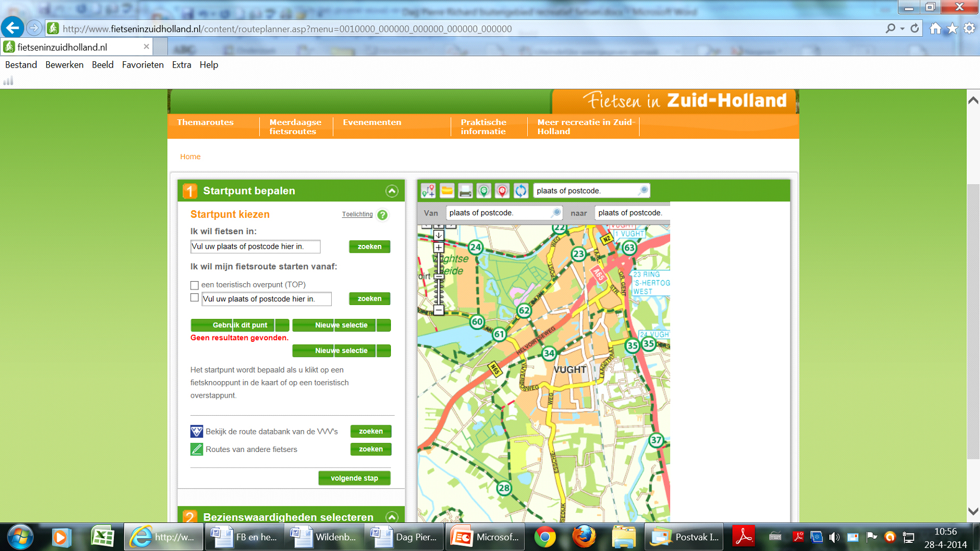The image size is (980, 551).
Task: Set start point with green S marker
Action: [484, 191]
